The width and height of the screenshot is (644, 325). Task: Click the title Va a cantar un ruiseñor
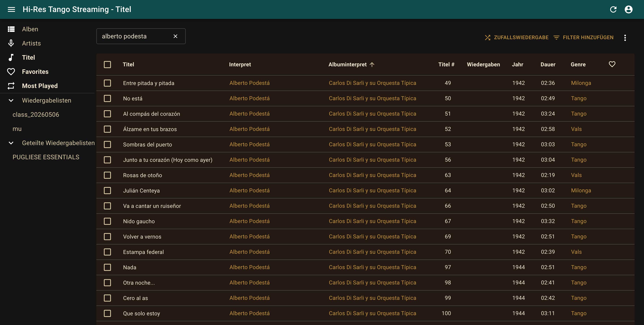pos(152,206)
